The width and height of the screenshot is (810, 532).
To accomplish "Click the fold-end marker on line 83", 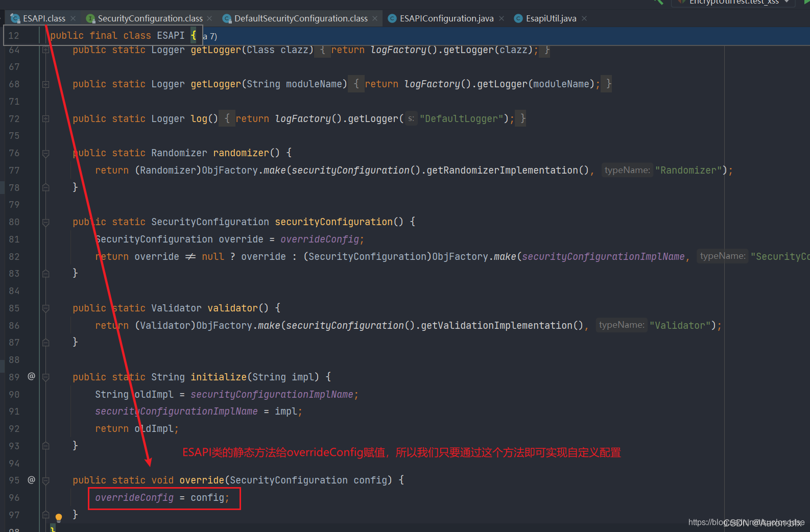I will 45,274.
